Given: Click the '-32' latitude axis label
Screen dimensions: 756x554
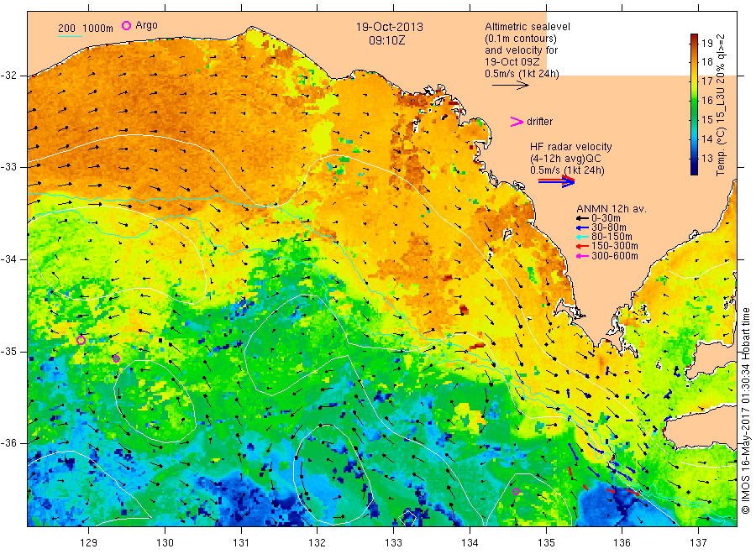Looking at the screenshot, I should pyautogui.click(x=8, y=76).
